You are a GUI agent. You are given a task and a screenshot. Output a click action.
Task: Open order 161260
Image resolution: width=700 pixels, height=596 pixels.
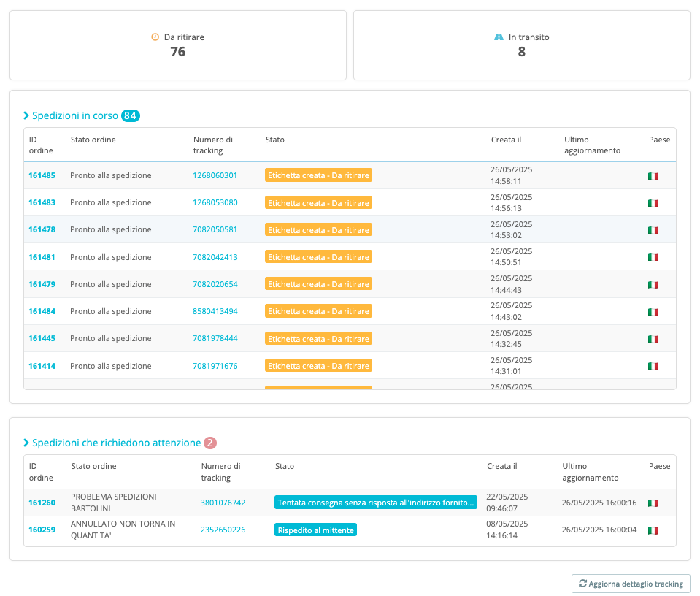(x=42, y=503)
